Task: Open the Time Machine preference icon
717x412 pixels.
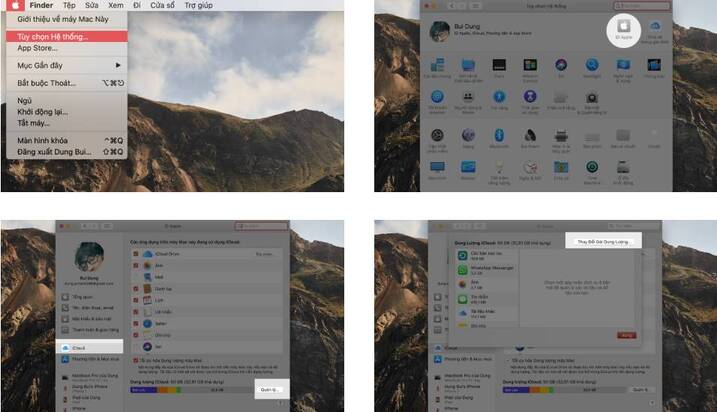Action: coord(592,166)
